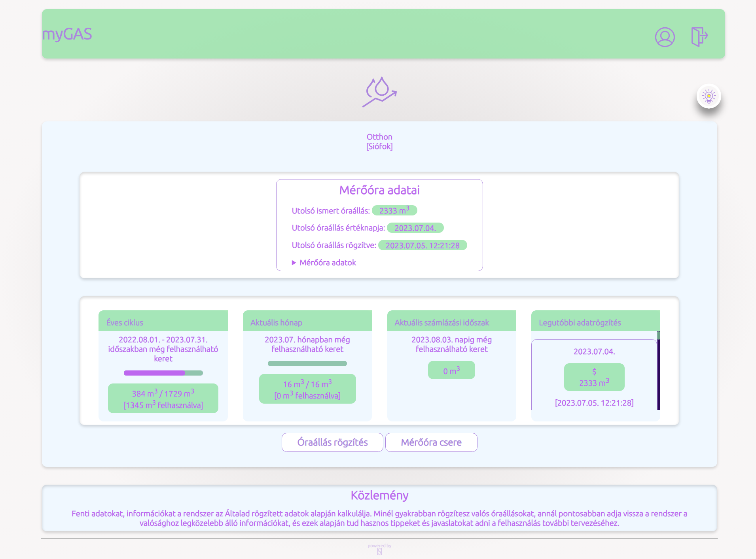The height and width of the screenshot is (559, 756).
Task: Click the Éves ciklus progress bar
Action: pos(163,373)
